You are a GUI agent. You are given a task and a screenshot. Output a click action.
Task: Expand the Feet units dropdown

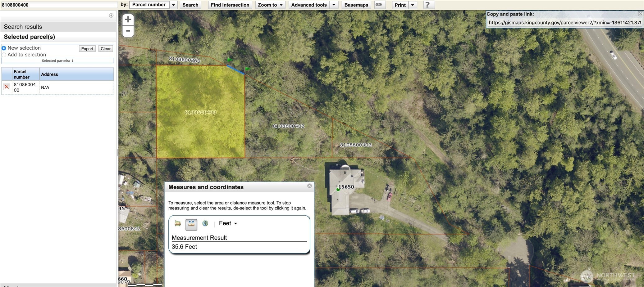pos(228,223)
